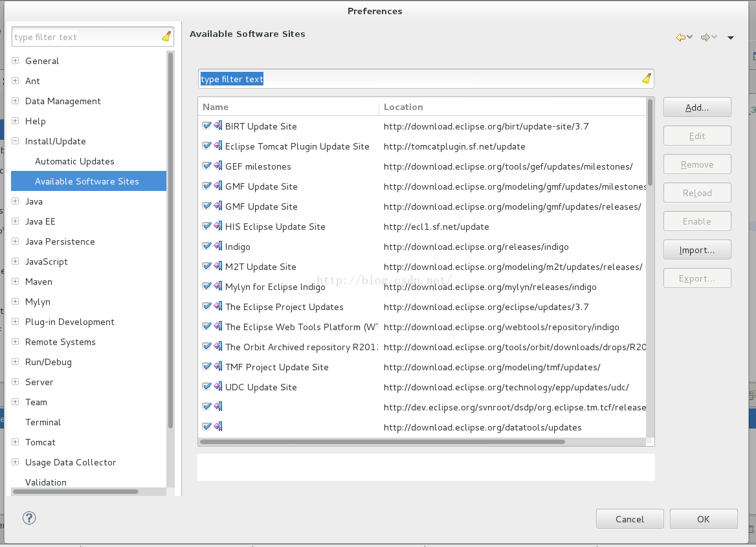Toggle the GEF milestones checkbox
The height and width of the screenshot is (547, 756).
pos(207,166)
